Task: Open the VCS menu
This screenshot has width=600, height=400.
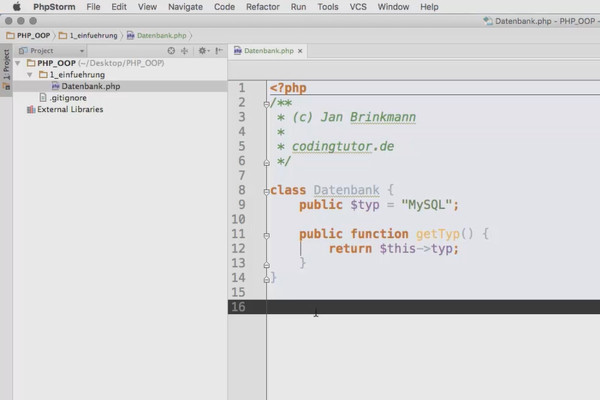Action: click(358, 7)
